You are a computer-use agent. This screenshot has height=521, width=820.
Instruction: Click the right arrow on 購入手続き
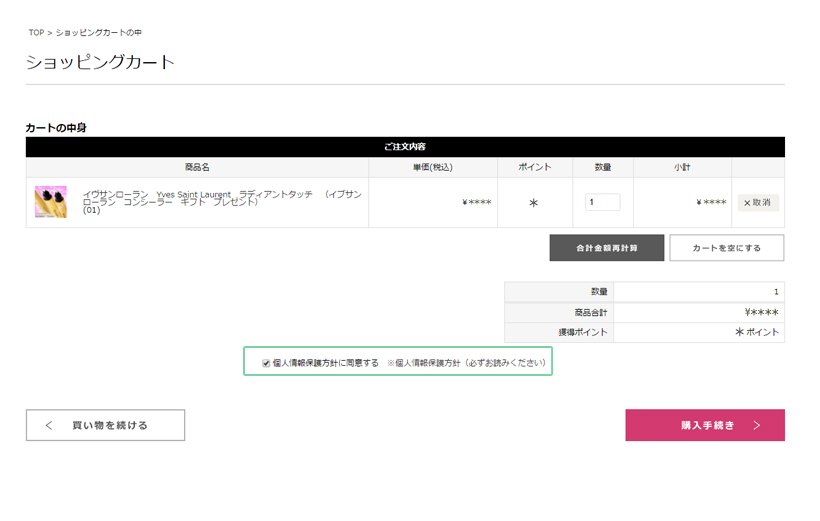tap(757, 425)
